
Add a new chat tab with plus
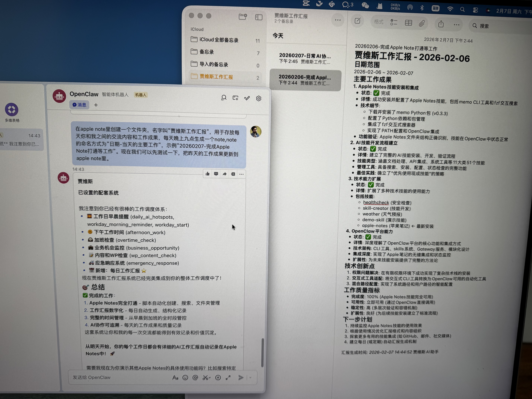pyautogui.click(x=96, y=105)
